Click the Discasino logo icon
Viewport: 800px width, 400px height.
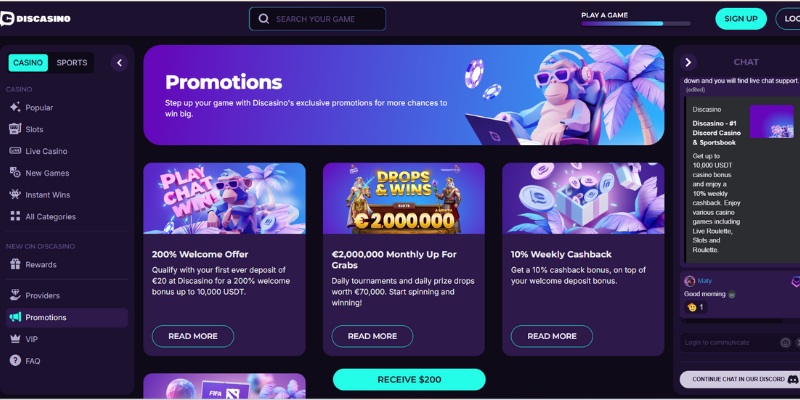(7, 19)
